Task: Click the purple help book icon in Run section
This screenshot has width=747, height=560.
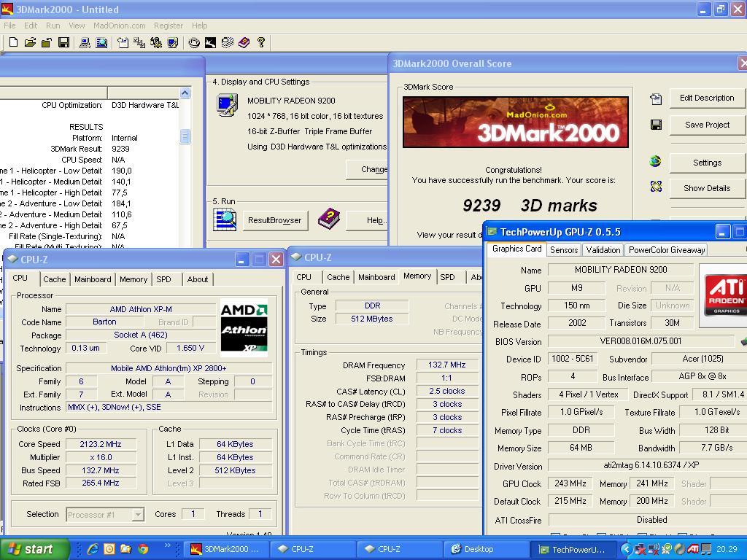Action: tap(329, 219)
